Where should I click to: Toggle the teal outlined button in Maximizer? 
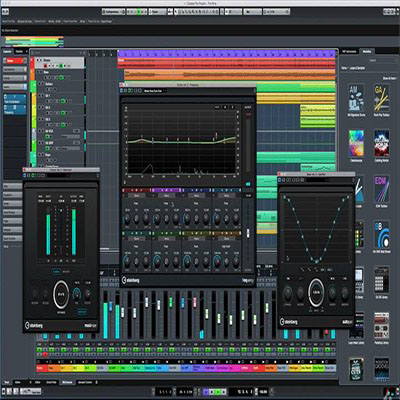pyautogui.click(x=82, y=312)
